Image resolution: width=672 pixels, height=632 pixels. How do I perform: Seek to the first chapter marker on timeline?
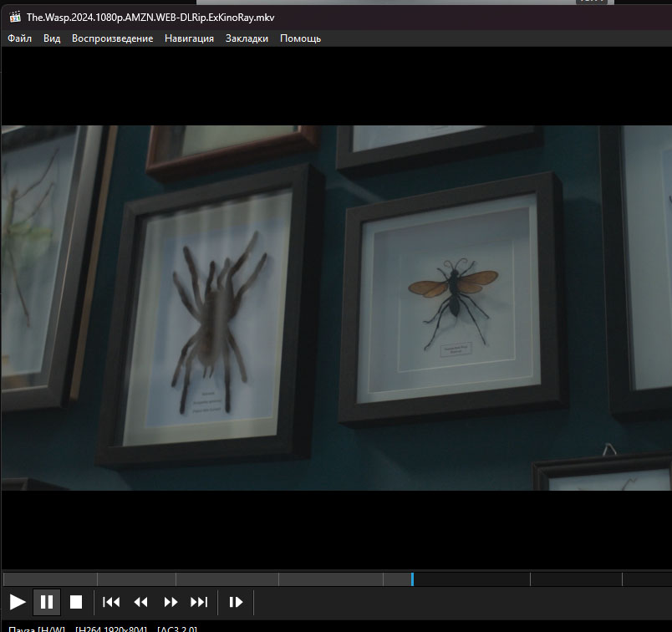click(x=97, y=578)
